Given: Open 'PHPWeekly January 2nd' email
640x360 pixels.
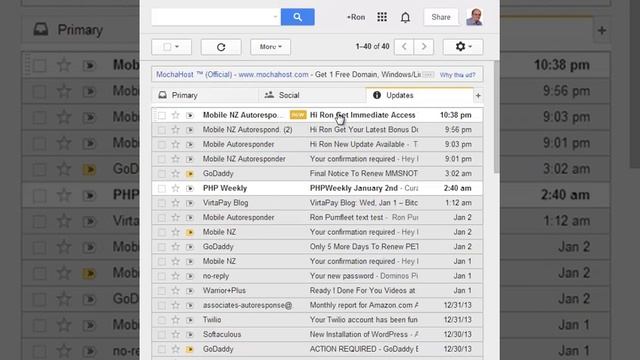Looking at the screenshot, I should pos(353,188).
